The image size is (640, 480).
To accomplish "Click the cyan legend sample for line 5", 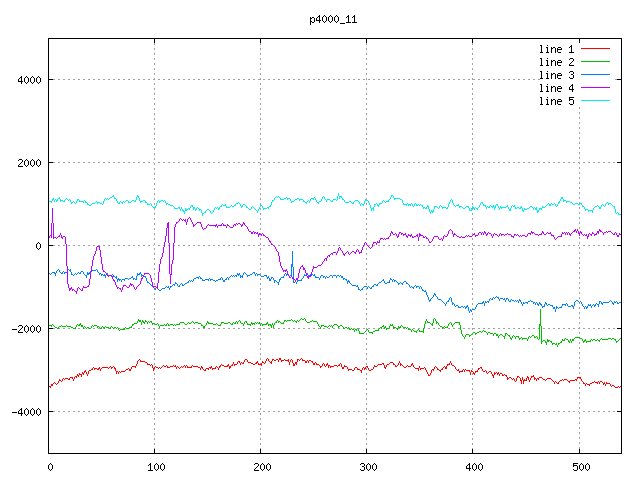I will tap(595, 101).
